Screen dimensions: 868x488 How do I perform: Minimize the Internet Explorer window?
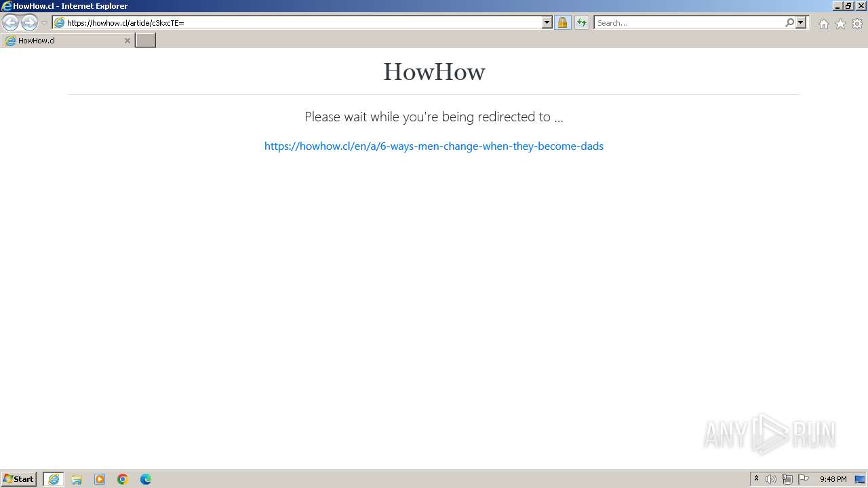click(837, 6)
